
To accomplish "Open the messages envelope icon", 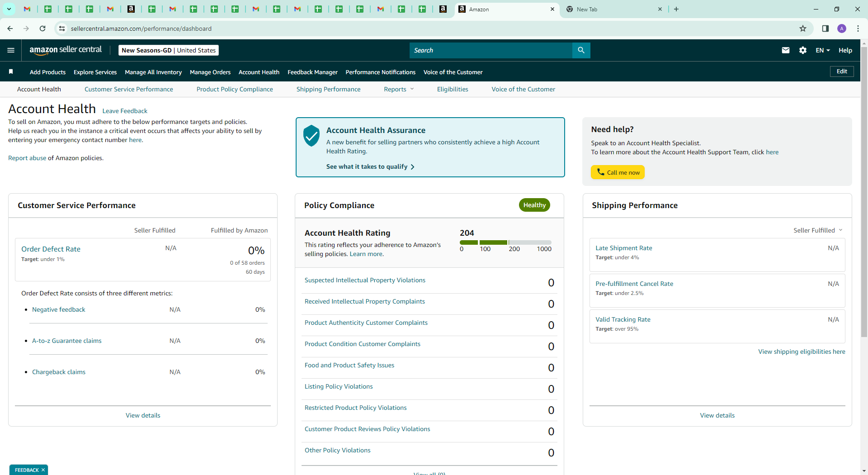I will click(x=786, y=50).
